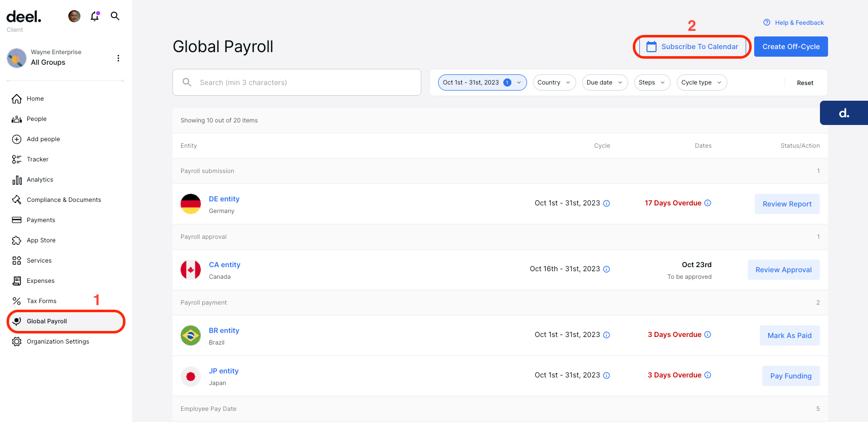Click the Brazil flag icon
Viewport: 868px width, 422px height.
click(191, 335)
